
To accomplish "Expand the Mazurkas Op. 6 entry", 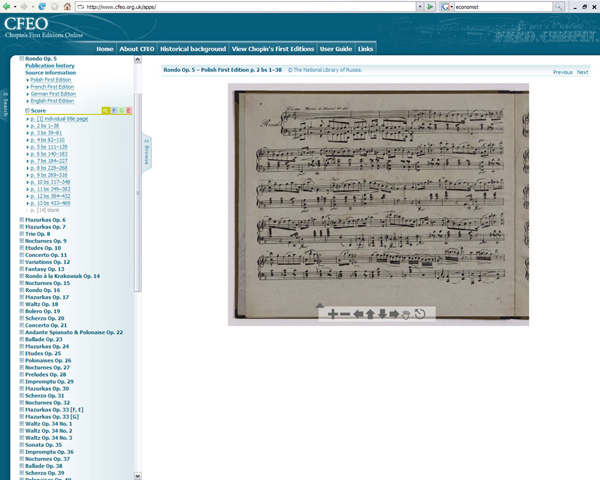I will click(22, 220).
